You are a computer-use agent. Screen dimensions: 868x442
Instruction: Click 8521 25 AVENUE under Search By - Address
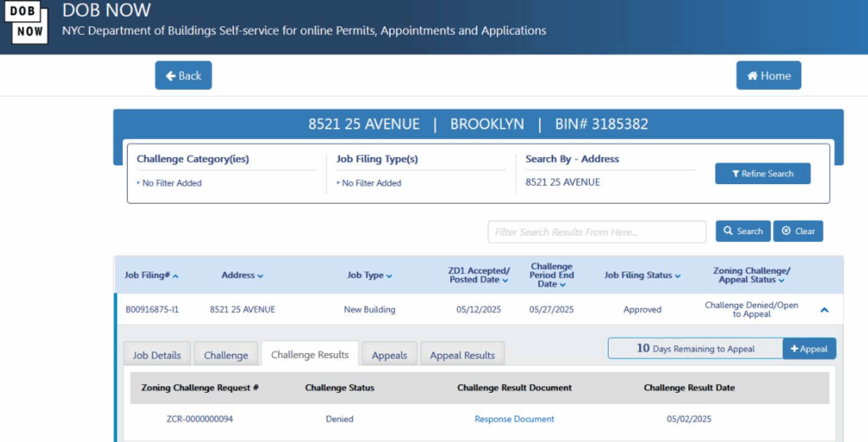563,182
